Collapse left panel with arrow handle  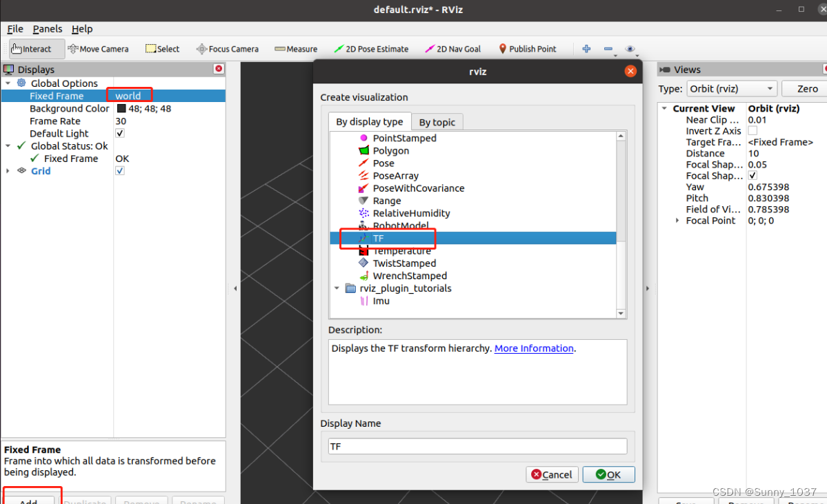(235, 288)
